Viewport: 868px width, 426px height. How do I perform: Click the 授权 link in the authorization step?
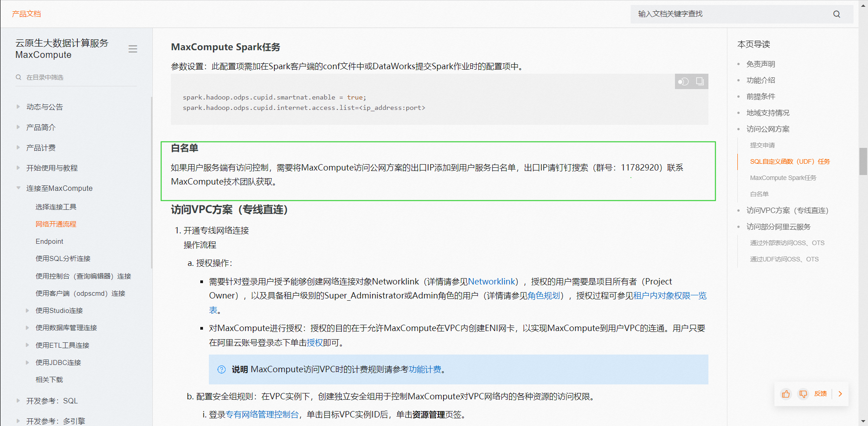click(x=315, y=343)
